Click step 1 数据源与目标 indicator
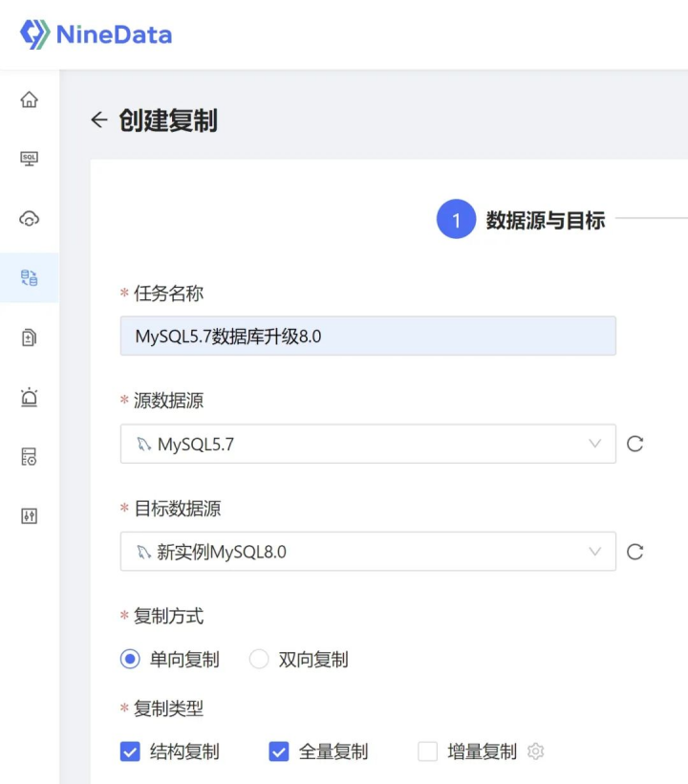Viewport: 688px width, 784px height. click(x=456, y=219)
